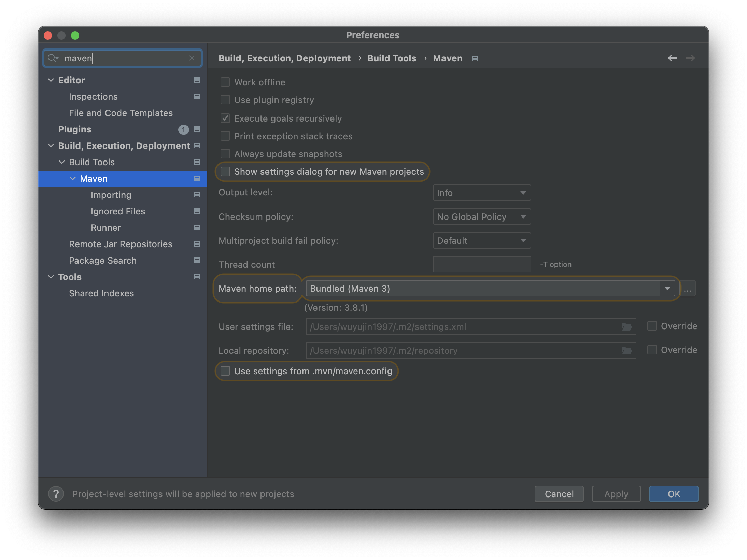Click the User settings file path field
Screen dimensions: 747x560
click(x=471, y=327)
